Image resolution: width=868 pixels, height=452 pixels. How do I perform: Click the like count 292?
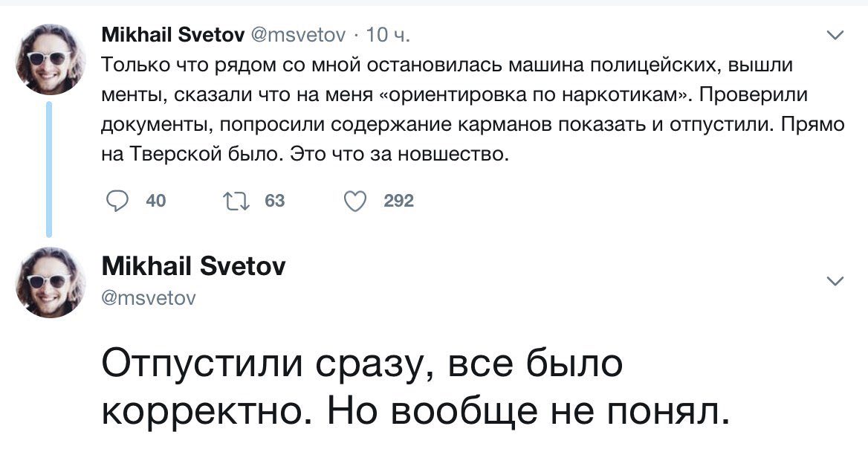click(x=398, y=201)
